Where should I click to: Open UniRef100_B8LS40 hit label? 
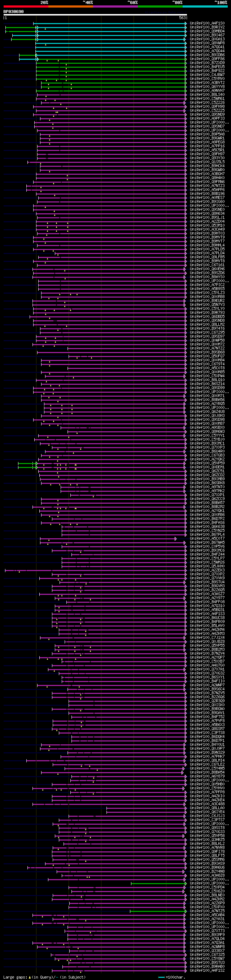pyautogui.click(x=208, y=94)
